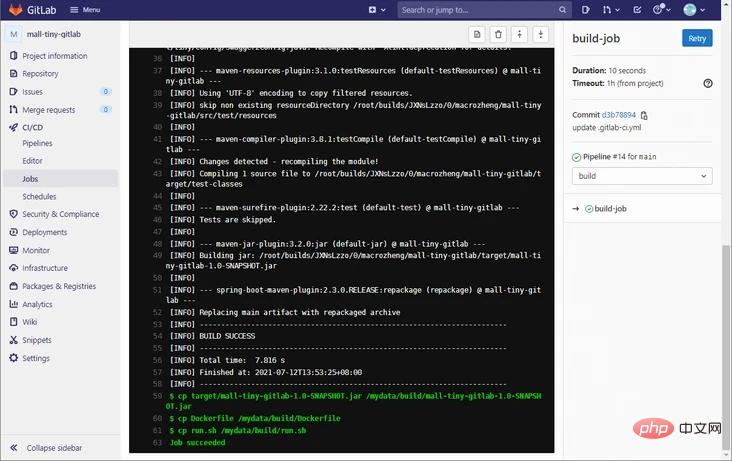This screenshot has height=461, width=732.
Task: Copy the commit SHA icon
Action: [x=644, y=115]
